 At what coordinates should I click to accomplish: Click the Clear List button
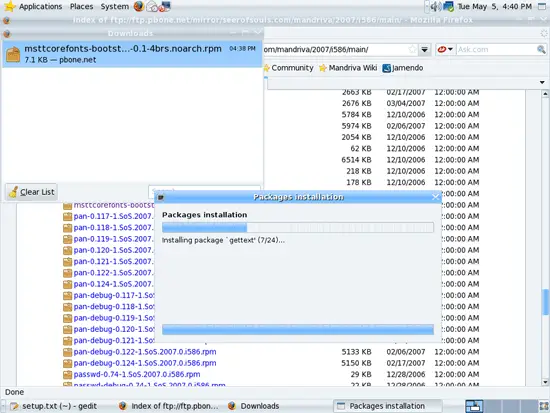click(x=32, y=192)
